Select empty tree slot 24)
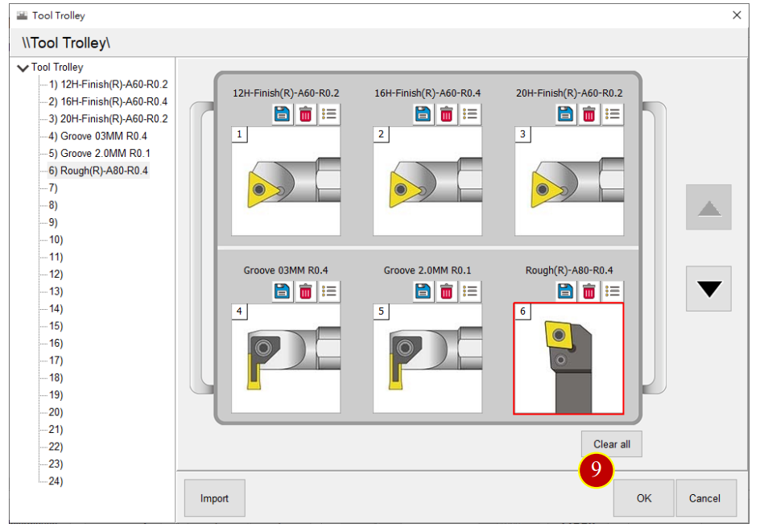The height and width of the screenshot is (532, 764). 56,481
